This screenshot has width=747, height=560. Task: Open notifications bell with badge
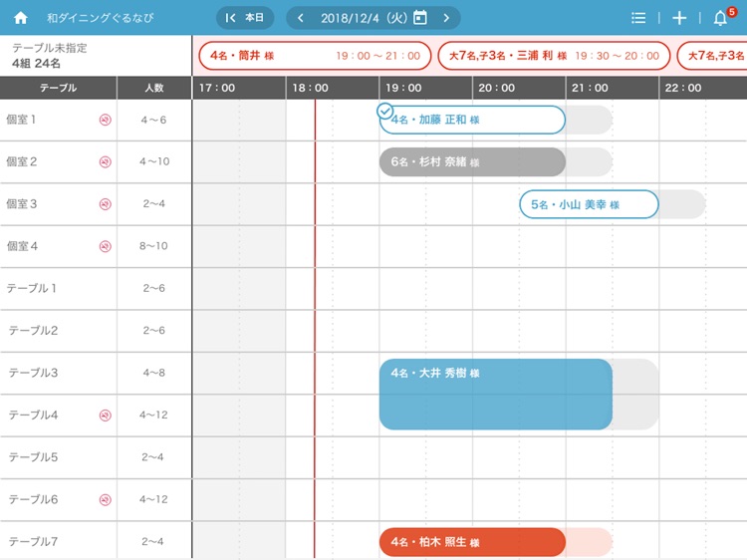click(724, 17)
